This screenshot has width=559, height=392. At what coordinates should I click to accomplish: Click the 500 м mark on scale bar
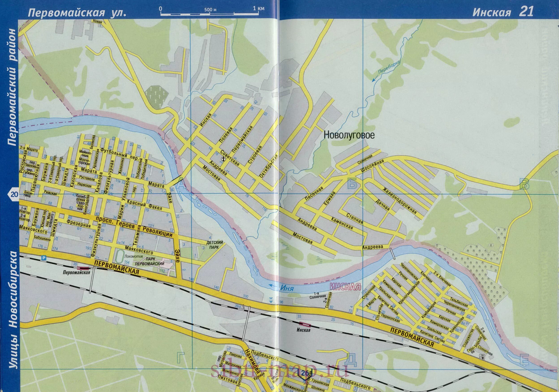(x=210, y=10)
